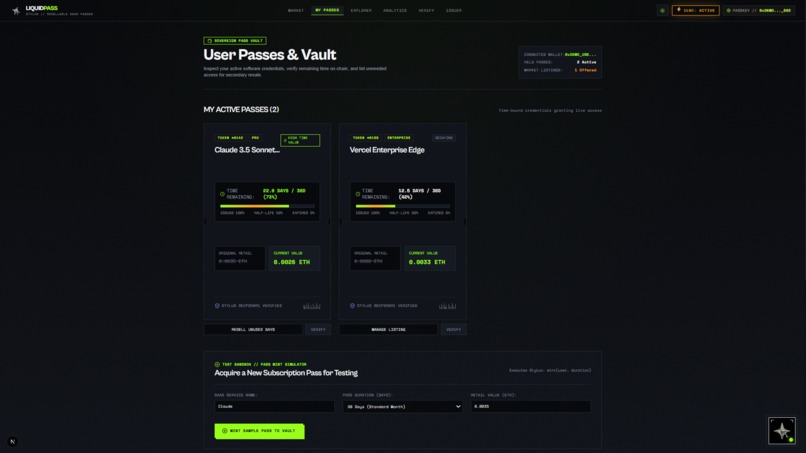The image size is (806, 453).
Task: Click Verify button under Vercel card
Action: [x=453, y=330]
